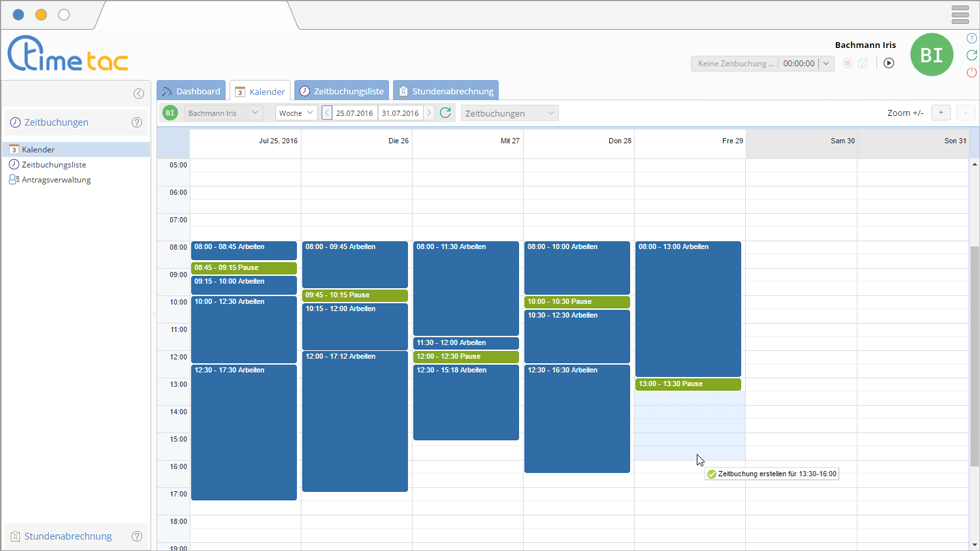
Task: Open the Bachmann Iris user dropdown
Action: 222,113
